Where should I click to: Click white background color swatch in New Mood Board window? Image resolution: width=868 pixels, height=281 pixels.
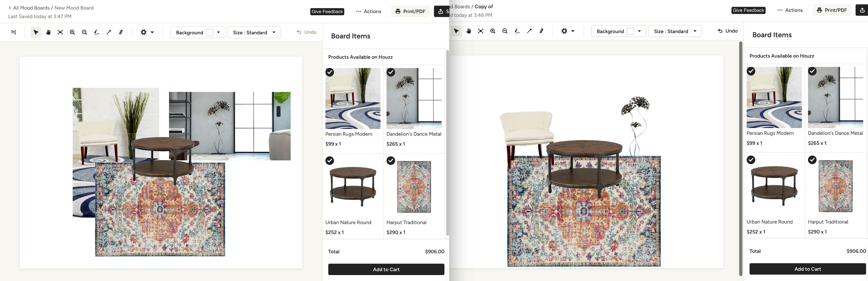pos(210,32)
